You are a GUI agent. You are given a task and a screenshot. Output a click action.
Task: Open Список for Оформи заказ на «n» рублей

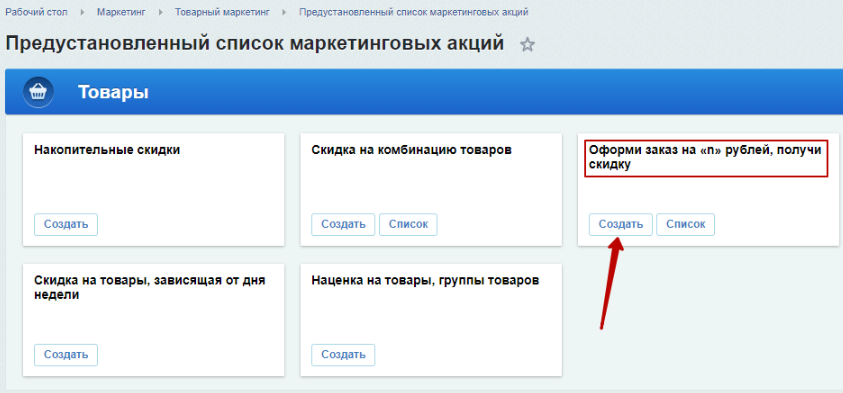coord(686,224)
